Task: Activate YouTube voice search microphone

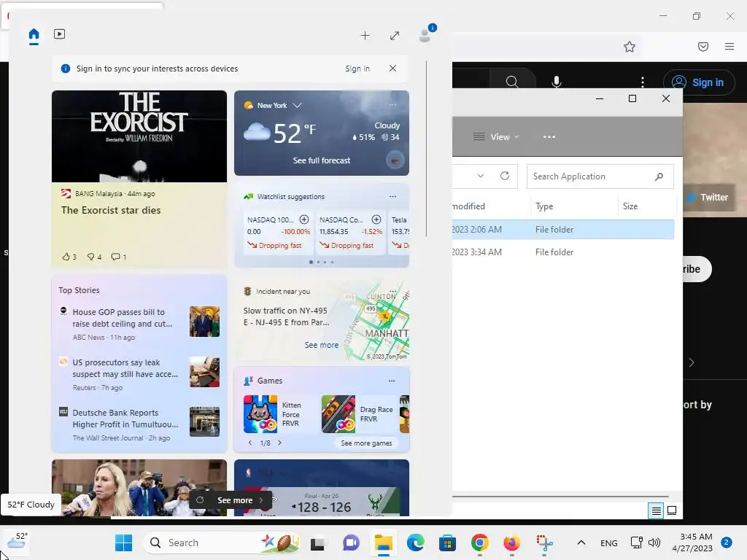Action: click(557, 82)
